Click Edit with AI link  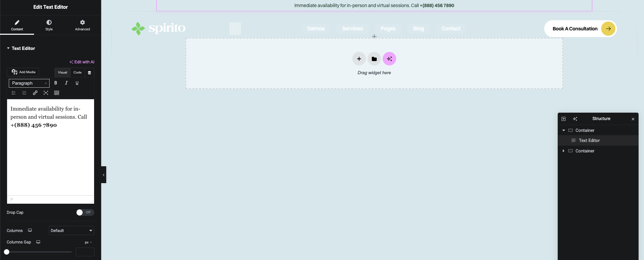(82, 62)
